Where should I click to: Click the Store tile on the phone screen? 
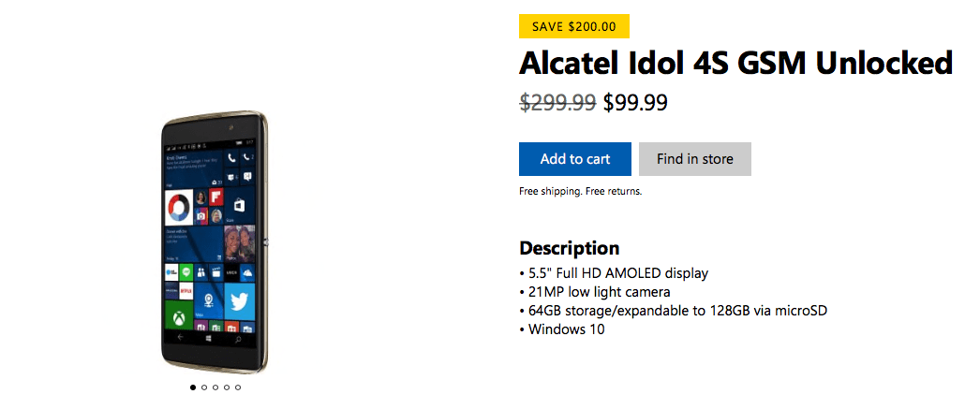coord(240,204)
